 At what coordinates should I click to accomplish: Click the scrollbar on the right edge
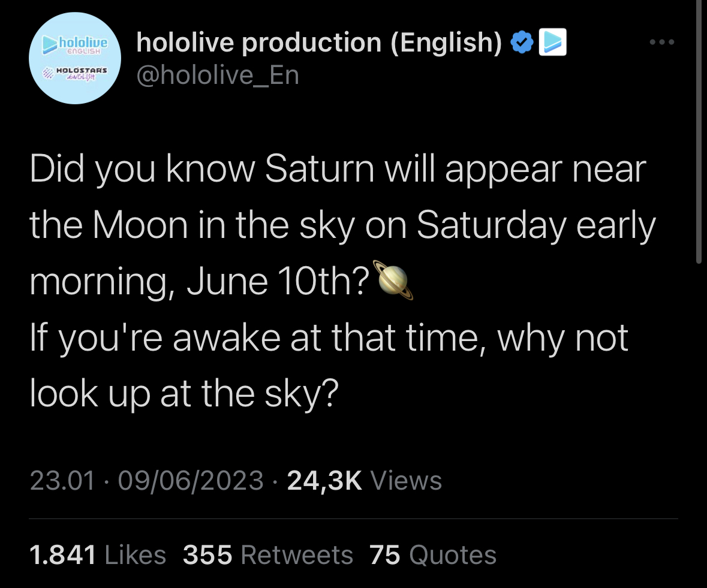click(699, 132)
